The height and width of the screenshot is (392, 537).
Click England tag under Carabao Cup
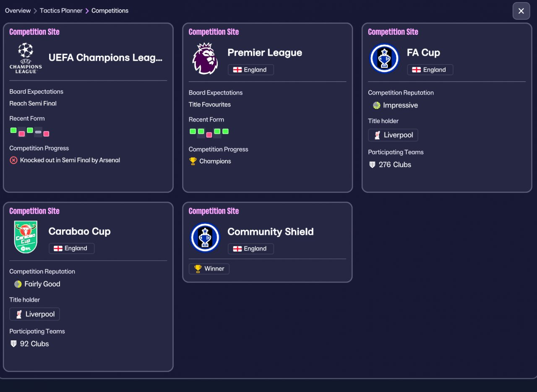(71, 248)
